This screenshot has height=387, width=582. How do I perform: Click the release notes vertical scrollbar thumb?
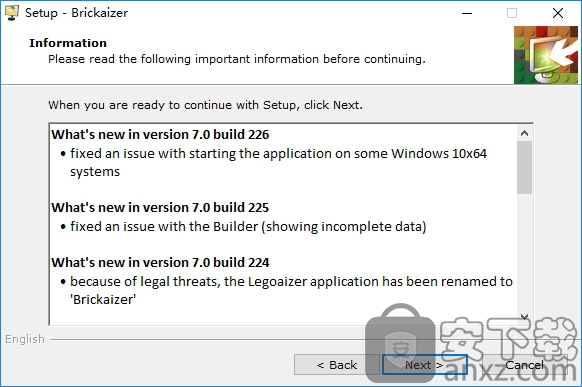tap(524, 167)
